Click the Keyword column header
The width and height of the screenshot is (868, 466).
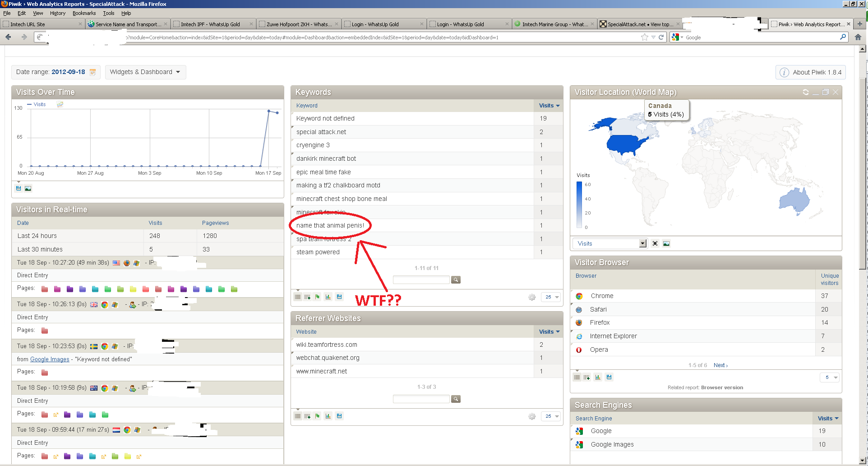point(307,106)
